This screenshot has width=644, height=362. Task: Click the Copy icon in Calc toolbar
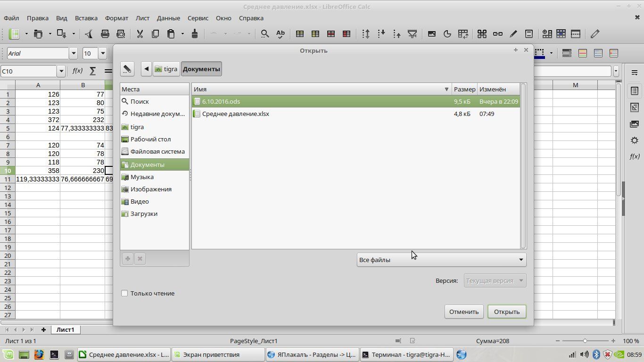pos(155,34)
